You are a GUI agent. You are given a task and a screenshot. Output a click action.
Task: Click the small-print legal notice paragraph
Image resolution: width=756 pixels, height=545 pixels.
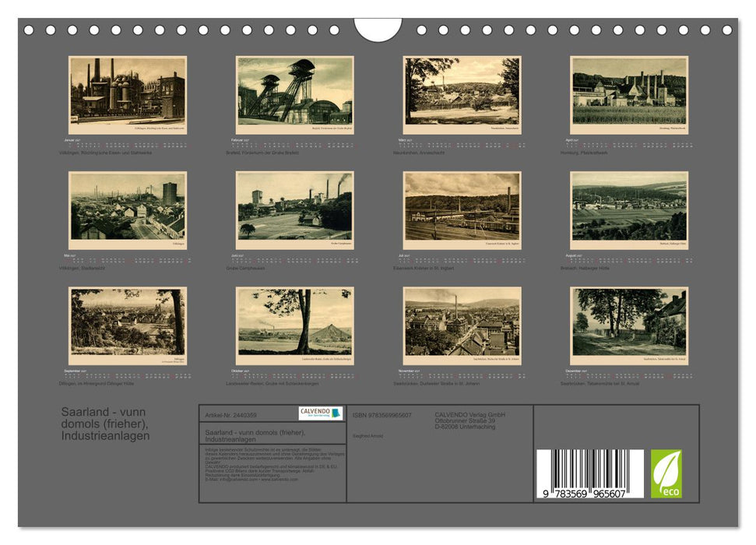[x=274, y=465]
